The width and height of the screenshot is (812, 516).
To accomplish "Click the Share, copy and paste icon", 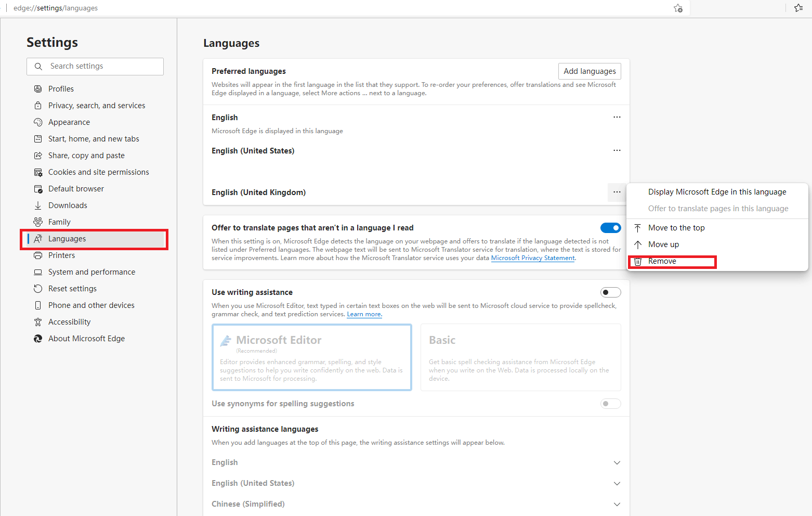I will (x=38, y=156).
